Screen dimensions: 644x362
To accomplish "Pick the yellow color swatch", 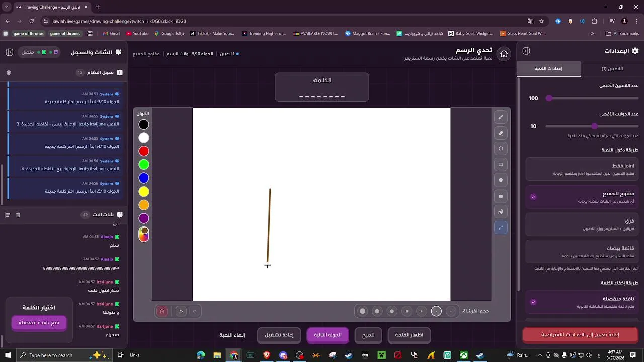I will (x=144, y=192).
